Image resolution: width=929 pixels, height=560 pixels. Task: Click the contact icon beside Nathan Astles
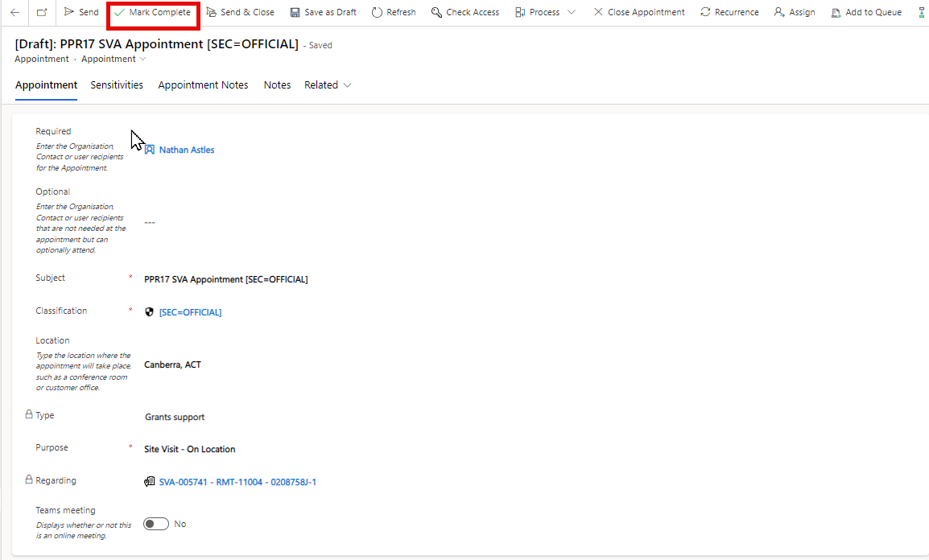pos(150,150)
